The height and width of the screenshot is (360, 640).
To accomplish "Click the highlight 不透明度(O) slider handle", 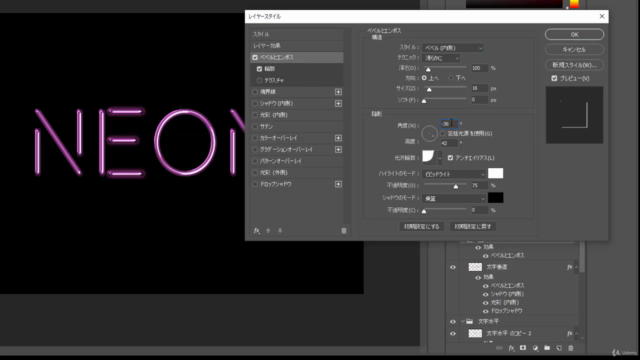I will click(456, 187).
